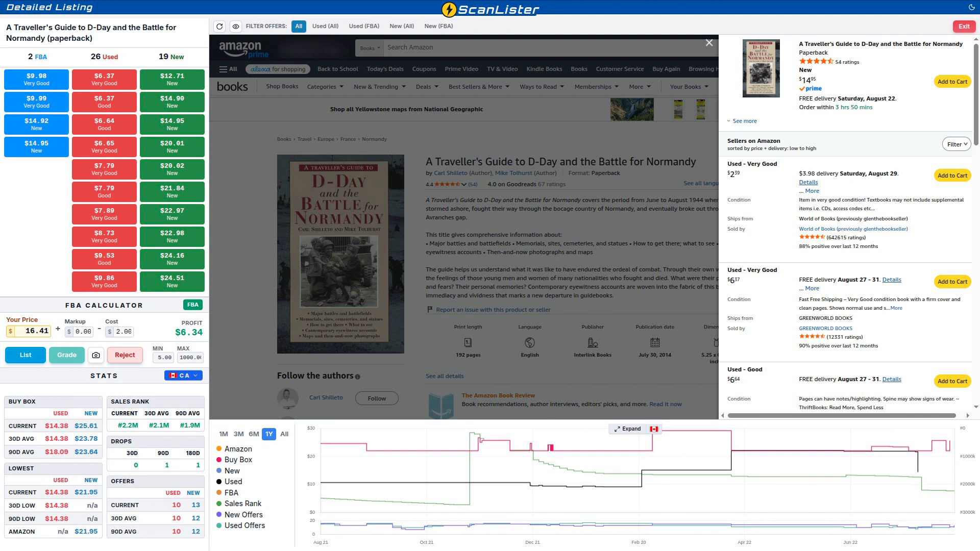Click the Follow the authors info icon
This screenshot has width=980, height=551.
[x=357, y=377]
